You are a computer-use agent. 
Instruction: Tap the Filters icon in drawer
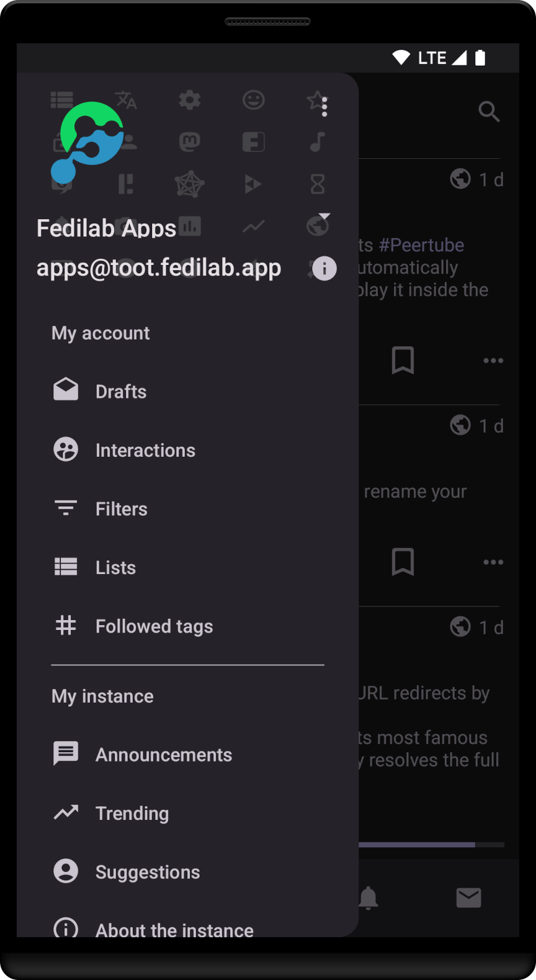pyautogui.click(x=66, y=509)
